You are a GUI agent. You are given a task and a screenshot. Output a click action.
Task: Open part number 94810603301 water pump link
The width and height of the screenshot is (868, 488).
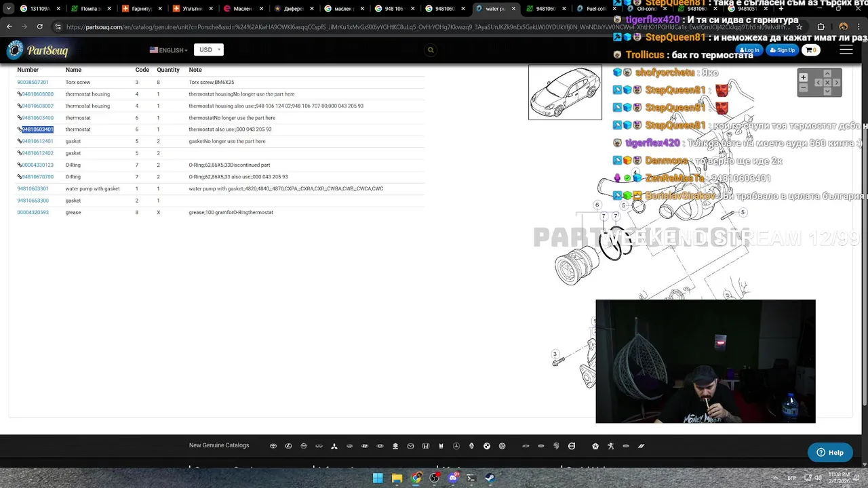(33, 188)
